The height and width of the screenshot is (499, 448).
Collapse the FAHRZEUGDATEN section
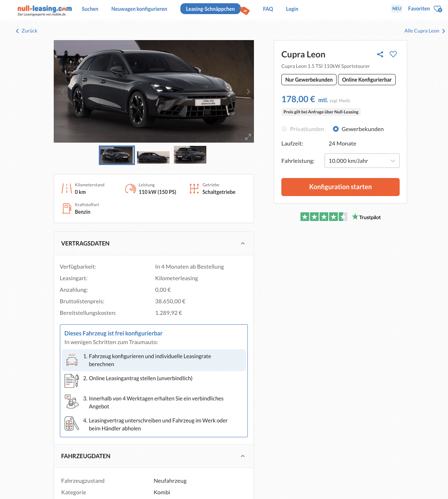tap(243, 456)
